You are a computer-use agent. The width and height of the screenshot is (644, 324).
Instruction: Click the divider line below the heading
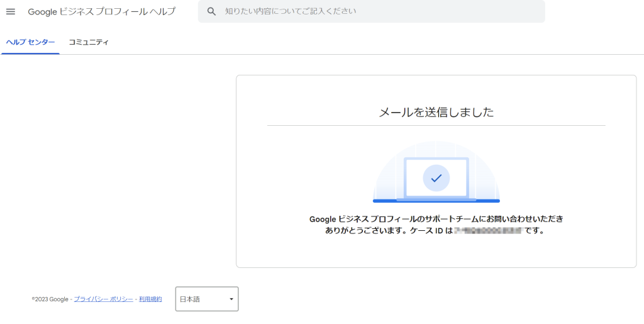click(x=436, y=125)
